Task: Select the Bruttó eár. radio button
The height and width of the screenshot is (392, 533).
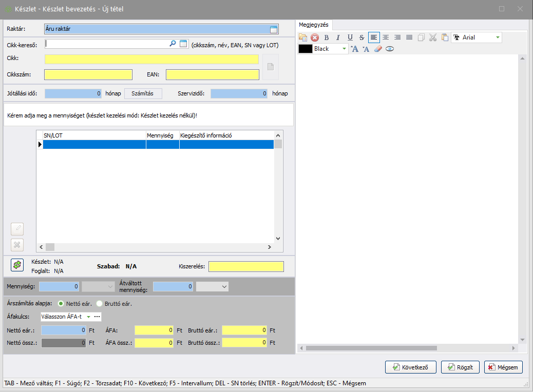Action: coord(100,303)
